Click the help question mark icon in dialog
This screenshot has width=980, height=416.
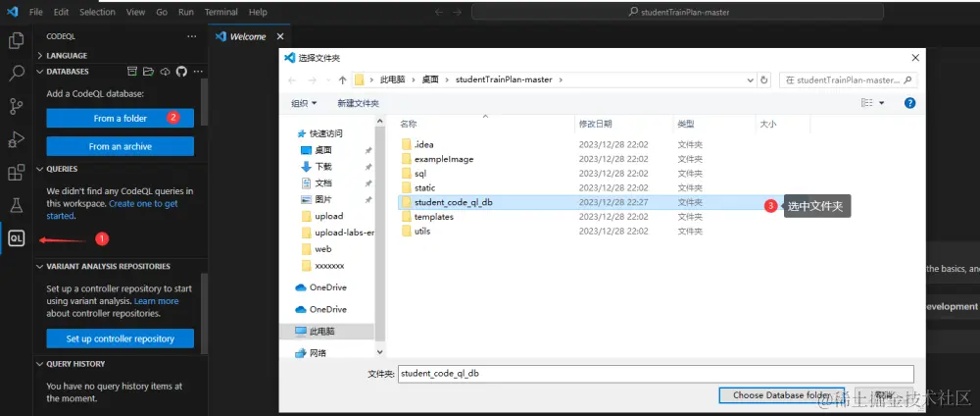point(909,103)
